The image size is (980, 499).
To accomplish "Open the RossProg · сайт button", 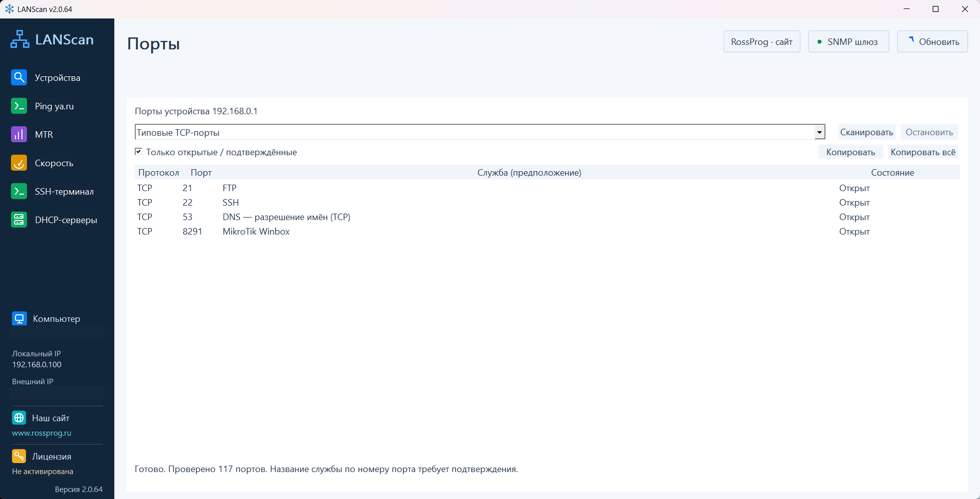I will tap(762, 41).
